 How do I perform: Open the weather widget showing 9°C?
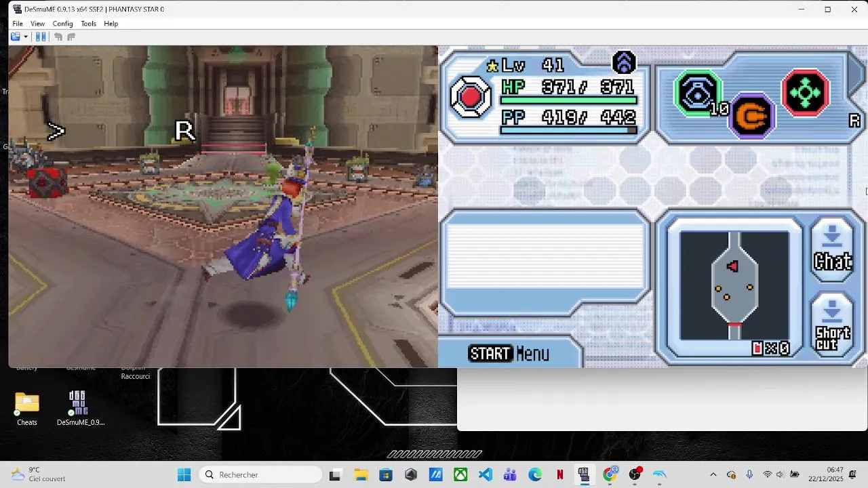pyautogui.click(x=38, y=474)
